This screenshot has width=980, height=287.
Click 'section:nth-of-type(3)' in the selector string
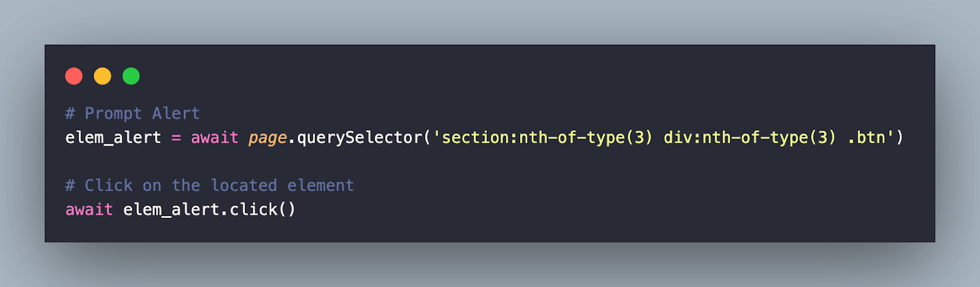pos(547,138)
